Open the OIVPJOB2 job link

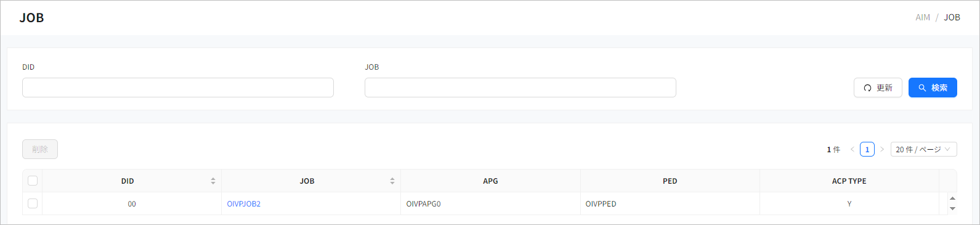point(244,204)
